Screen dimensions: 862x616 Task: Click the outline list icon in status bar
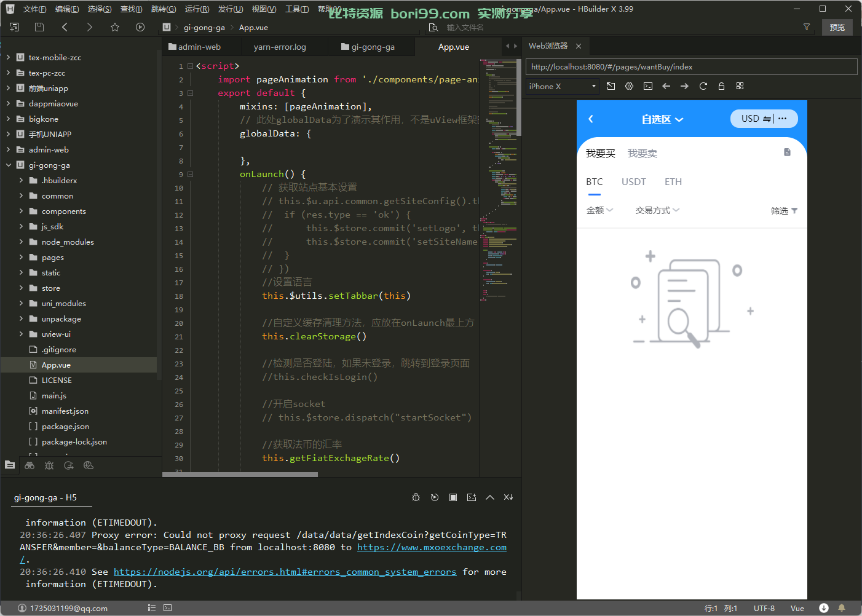(152, 607)
